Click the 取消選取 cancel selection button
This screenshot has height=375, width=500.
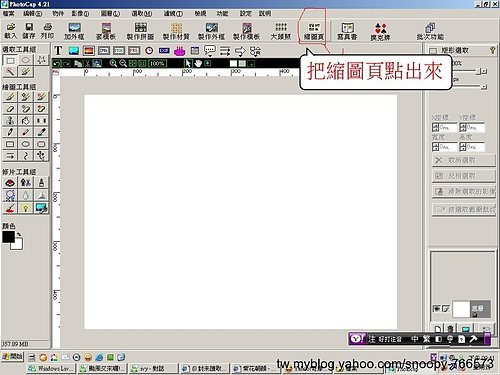[x=464, y=160]
